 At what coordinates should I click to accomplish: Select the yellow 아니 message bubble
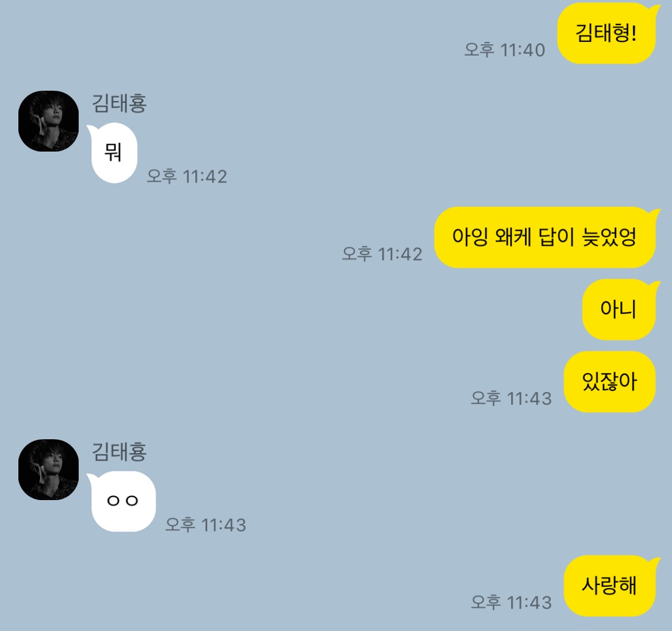619,309
